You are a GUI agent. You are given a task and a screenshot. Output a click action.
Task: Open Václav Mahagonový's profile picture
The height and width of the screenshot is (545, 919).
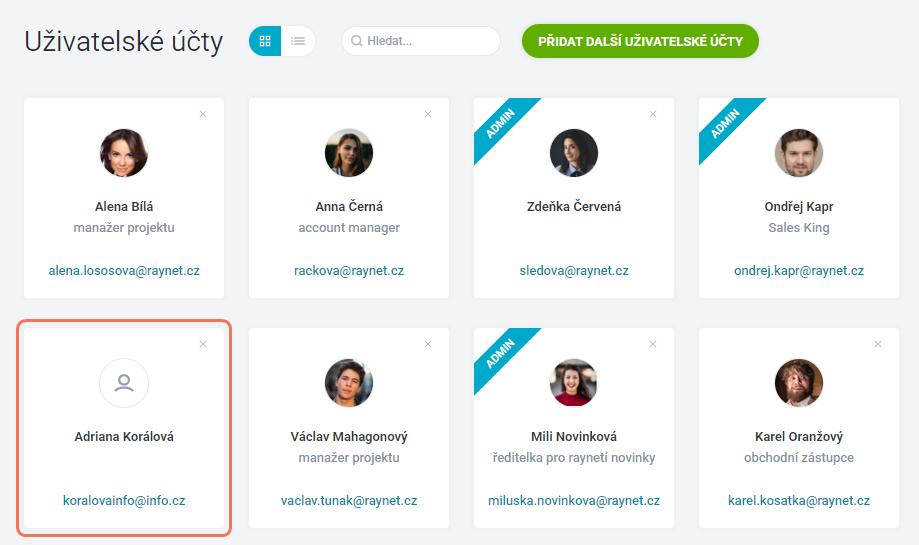click(x=349, y=383)
